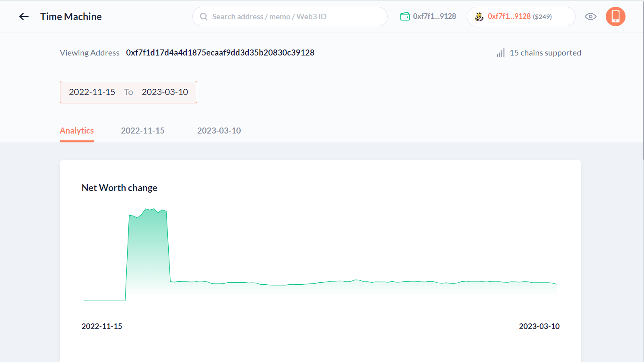This screenshot has height=362, width=644.
Task: Open the 0xf7f1...9128 wallet address link
Action: [x=434, y=16]
